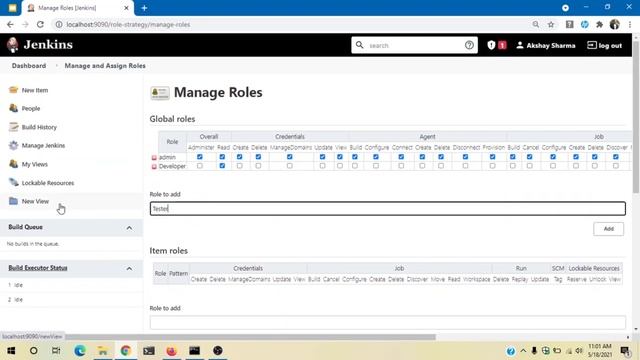Toggle Credentials Delete for admin role

coord(258,157)
